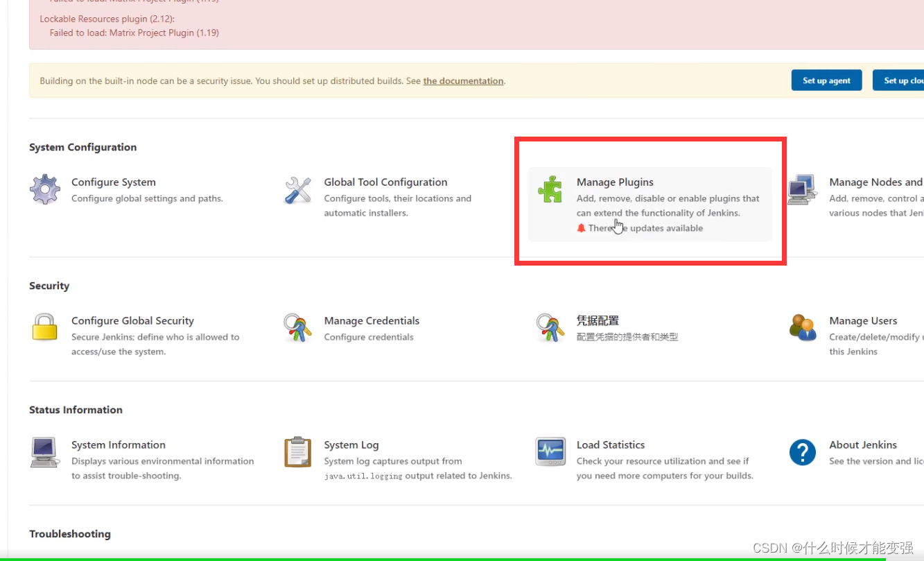The width and height of the screenshot is (924, 561).
Task: Open Configure System gear icon
Action: [44, 189]
